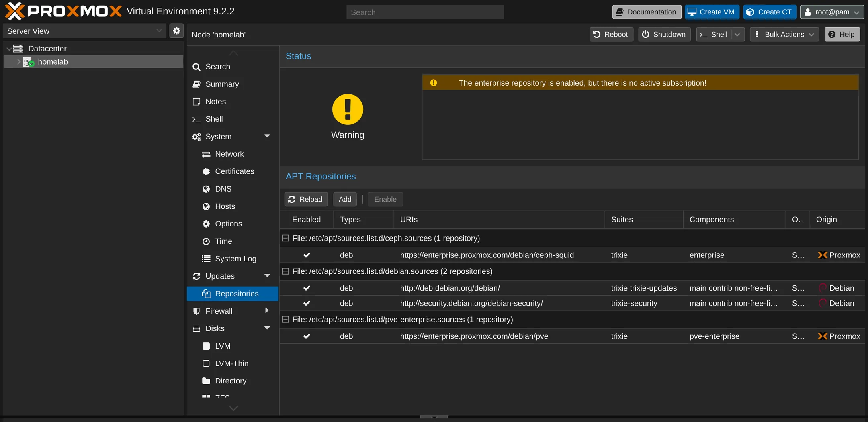Click the Certificates icon
868x422 pixels.
tap(206, 171)
